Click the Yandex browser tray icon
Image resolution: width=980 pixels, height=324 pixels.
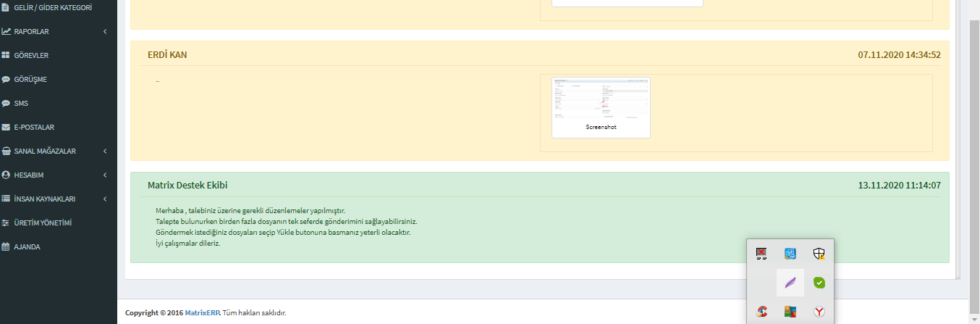(819, 311)
